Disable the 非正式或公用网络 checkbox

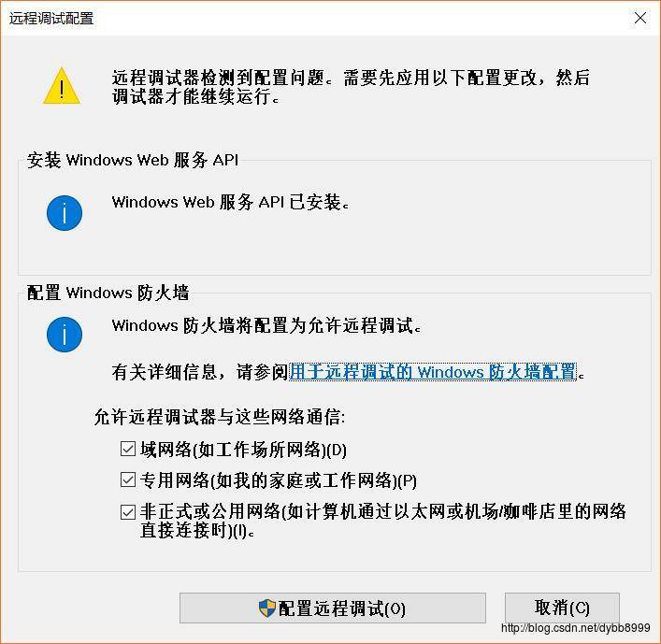click(x=128, y=512)
